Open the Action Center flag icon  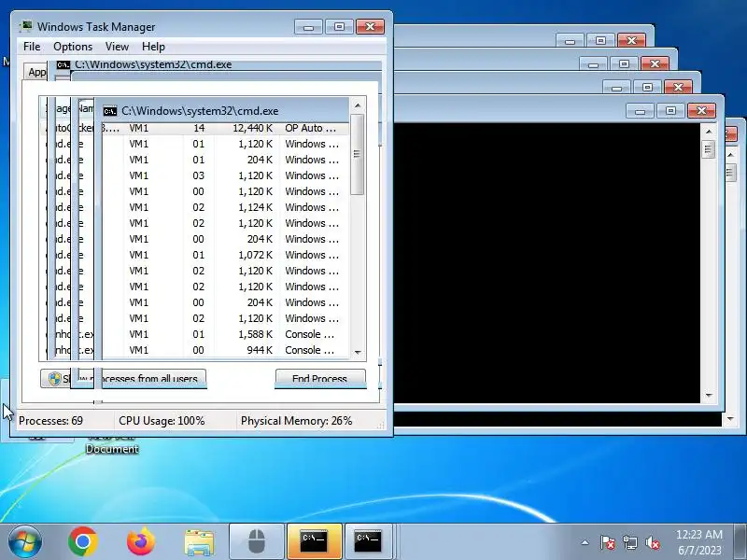coord(607,542)
